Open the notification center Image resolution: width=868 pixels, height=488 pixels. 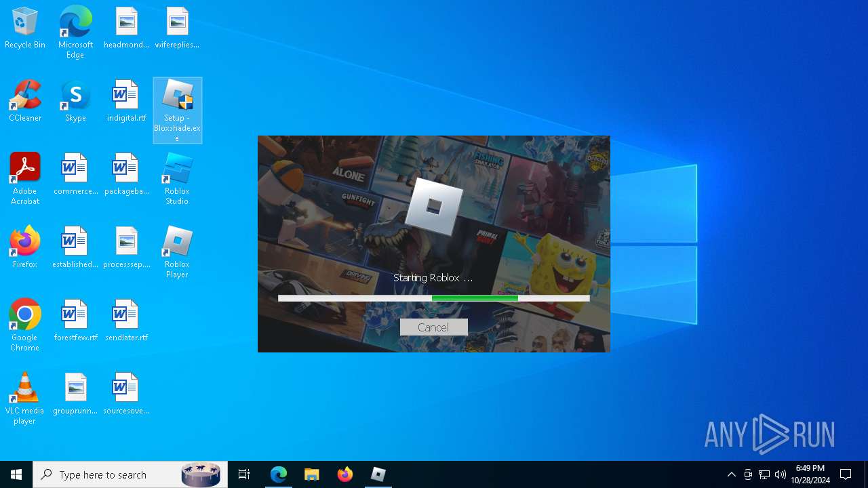(x=846, y=474)
